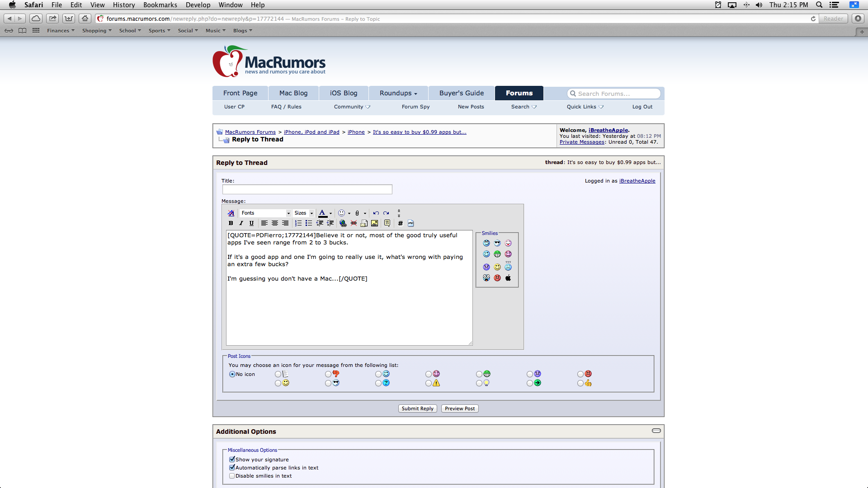The image size is (868, 488).
Task: Open the Quick Links dropdown
Action: (585, 107)
